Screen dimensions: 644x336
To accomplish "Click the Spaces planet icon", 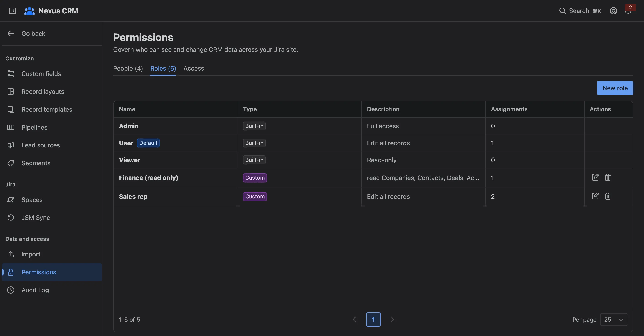I will [x=11, y=200].
